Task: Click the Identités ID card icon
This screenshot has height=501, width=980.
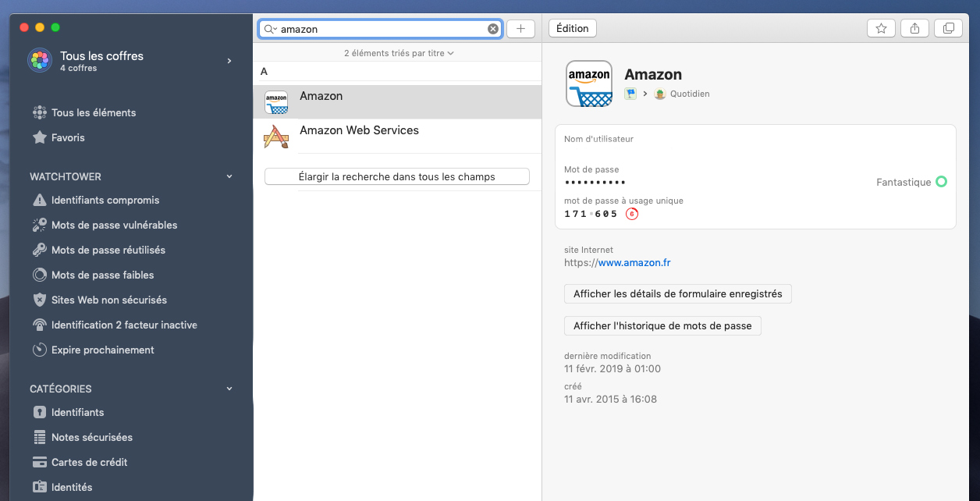Action: [39, 487]
